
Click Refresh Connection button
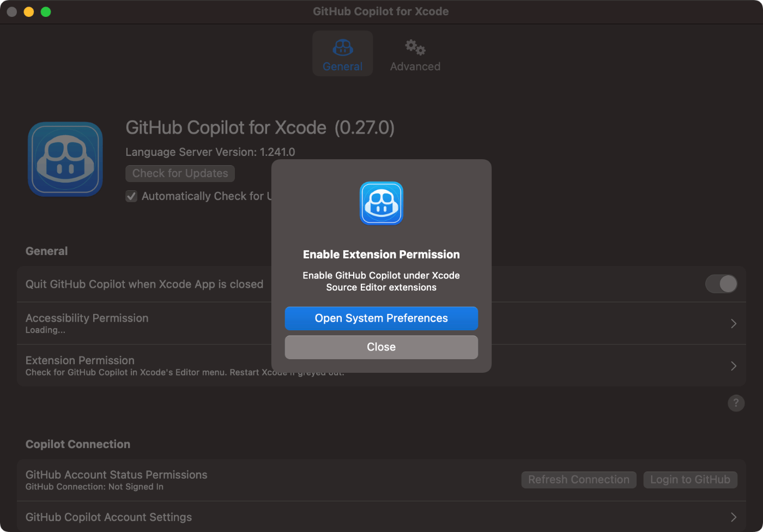pos(579,480)
